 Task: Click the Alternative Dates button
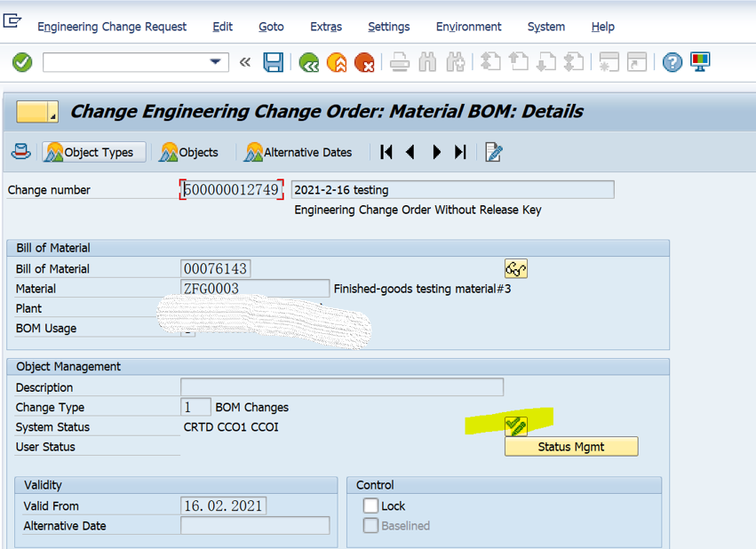point(298,152)
